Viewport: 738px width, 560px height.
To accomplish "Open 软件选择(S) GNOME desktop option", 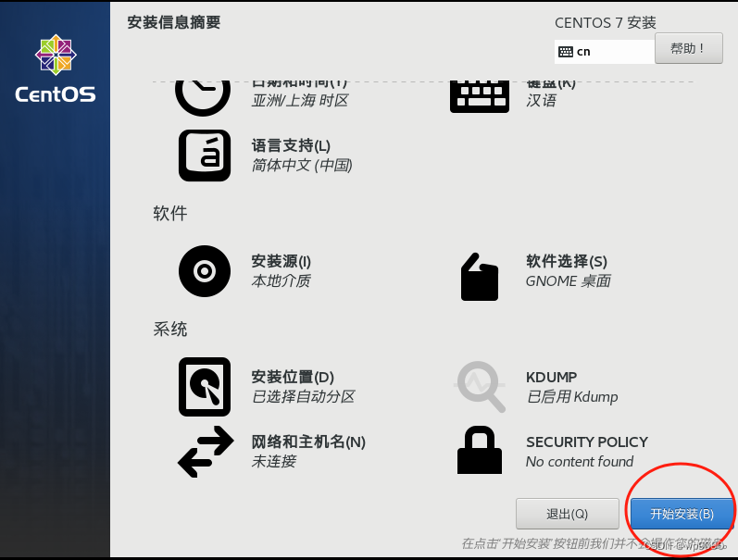I will point(567,261).
